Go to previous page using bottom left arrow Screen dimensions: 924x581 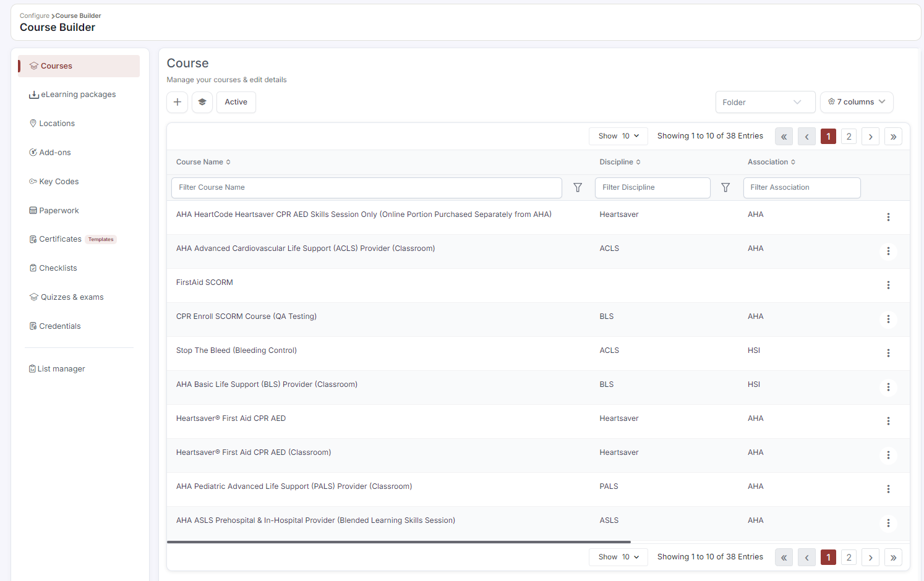point(806,558)
